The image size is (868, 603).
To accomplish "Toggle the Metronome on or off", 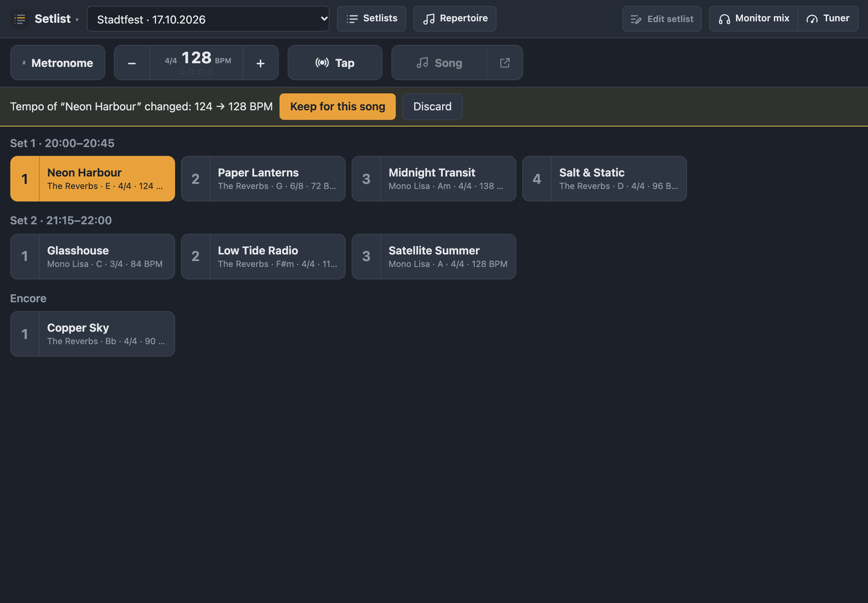I will [x=58, y=63].
